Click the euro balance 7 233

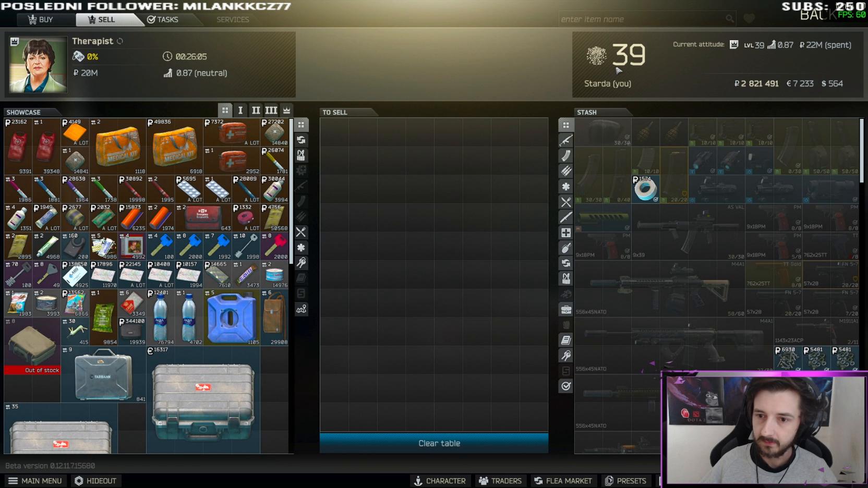point(800,83)
